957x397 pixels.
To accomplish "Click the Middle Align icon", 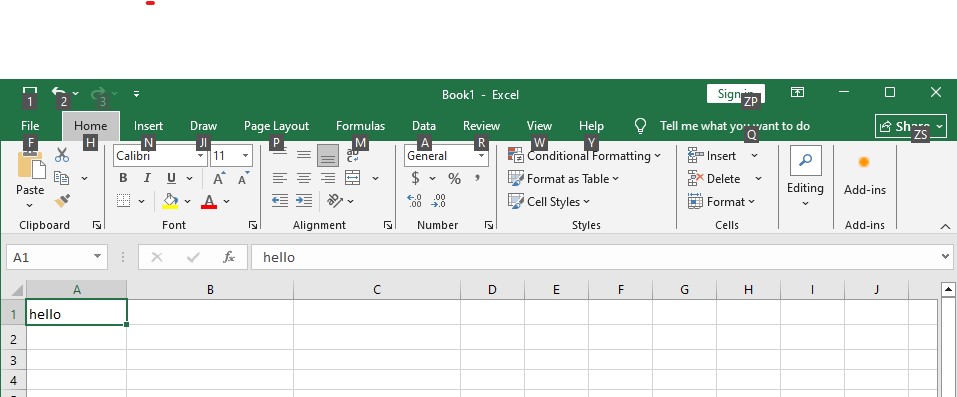I will tap(304, 155).
